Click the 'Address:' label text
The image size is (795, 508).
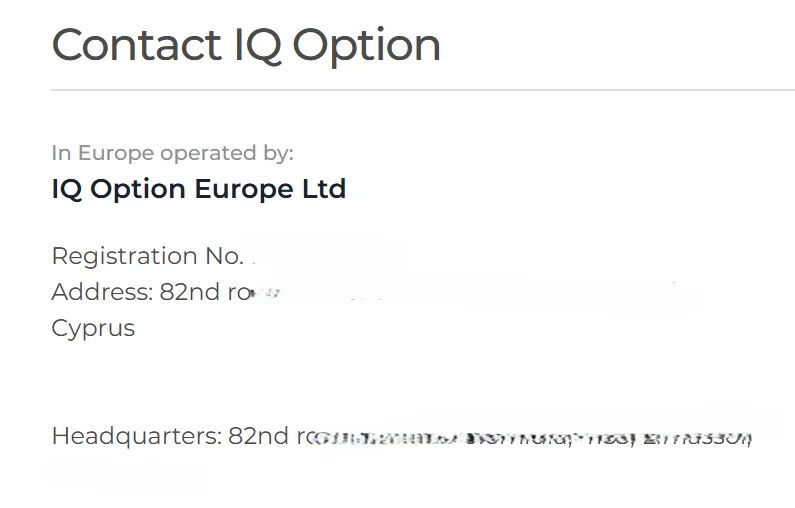(102, 292)
